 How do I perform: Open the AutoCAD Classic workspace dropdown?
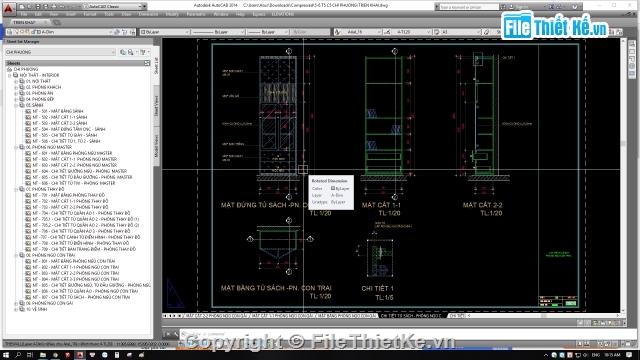(114, 7)
